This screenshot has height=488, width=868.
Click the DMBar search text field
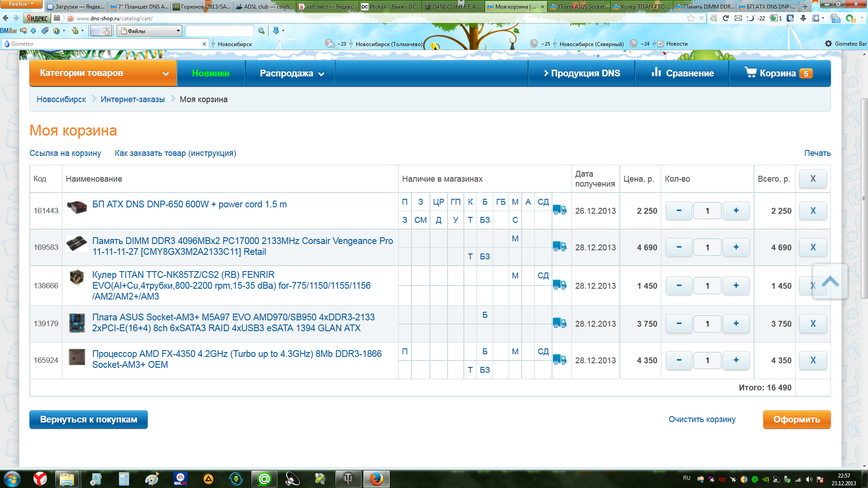(x=220, y=31)
